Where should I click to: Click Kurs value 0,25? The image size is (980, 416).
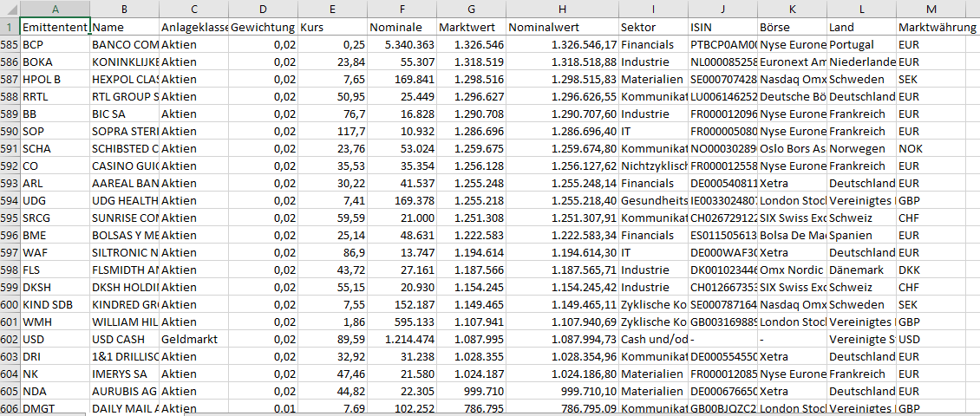(333, 45)
